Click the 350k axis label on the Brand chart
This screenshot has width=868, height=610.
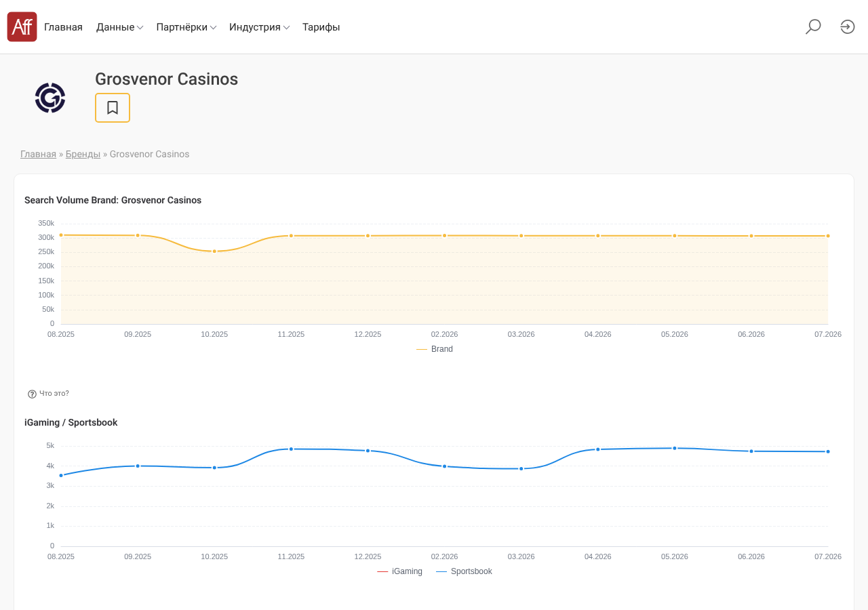coord(46,223)
